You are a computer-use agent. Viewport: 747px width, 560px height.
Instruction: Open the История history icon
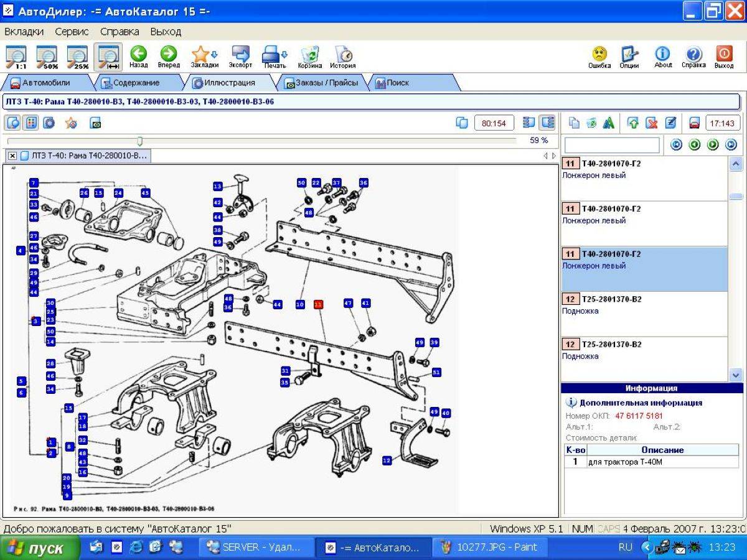pos(343,57)
